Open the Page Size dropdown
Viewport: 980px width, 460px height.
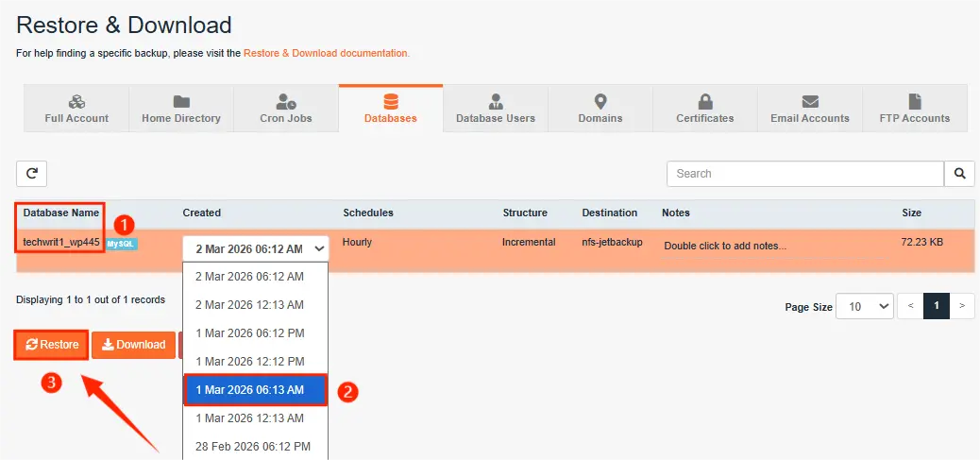coord(864,306)
